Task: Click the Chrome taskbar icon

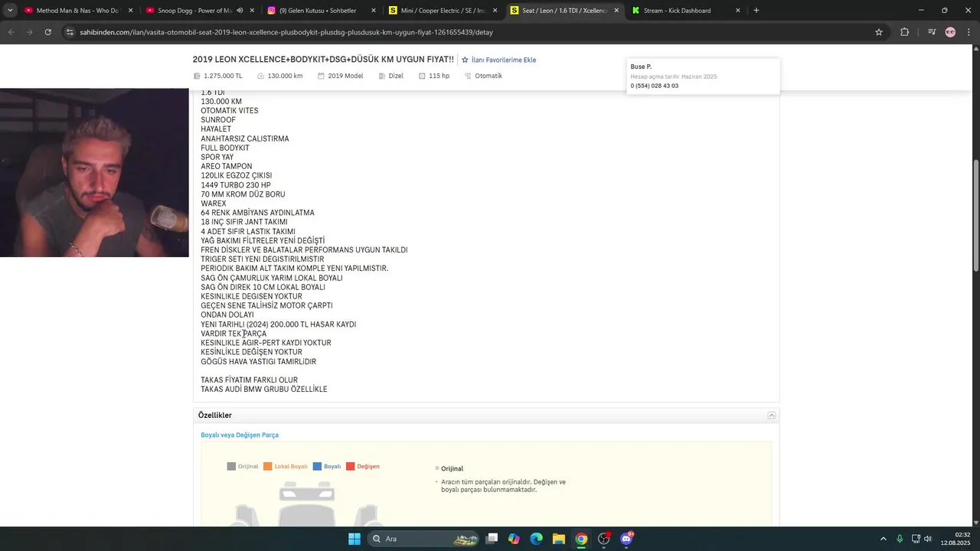Action: tap(581, 539)
